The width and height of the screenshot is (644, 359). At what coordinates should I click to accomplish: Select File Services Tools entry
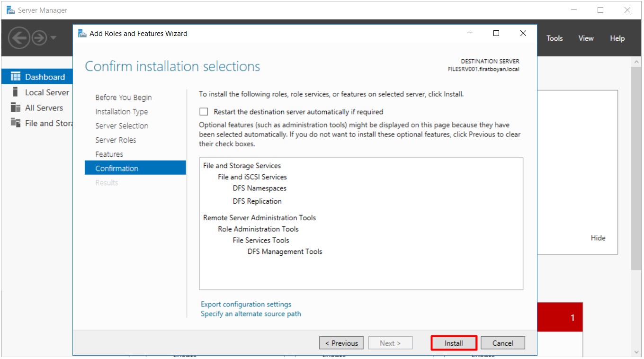261,240
